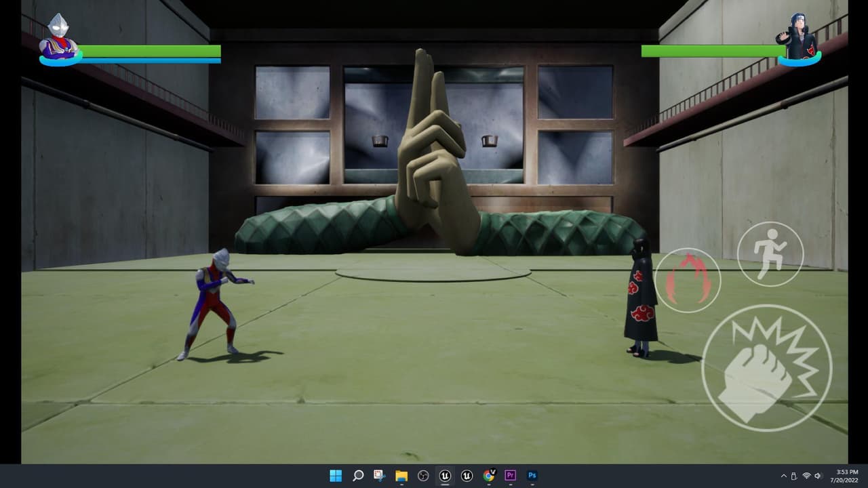The image size is (868, 488).
Task: Open OBS Studio from the taskbar
Action: pos(423,476)
